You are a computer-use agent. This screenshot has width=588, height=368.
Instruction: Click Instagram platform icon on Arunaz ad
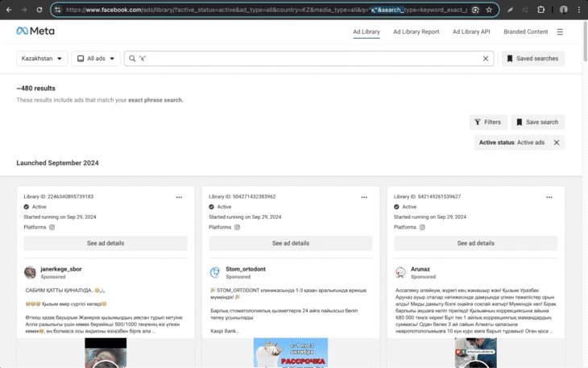422,227
